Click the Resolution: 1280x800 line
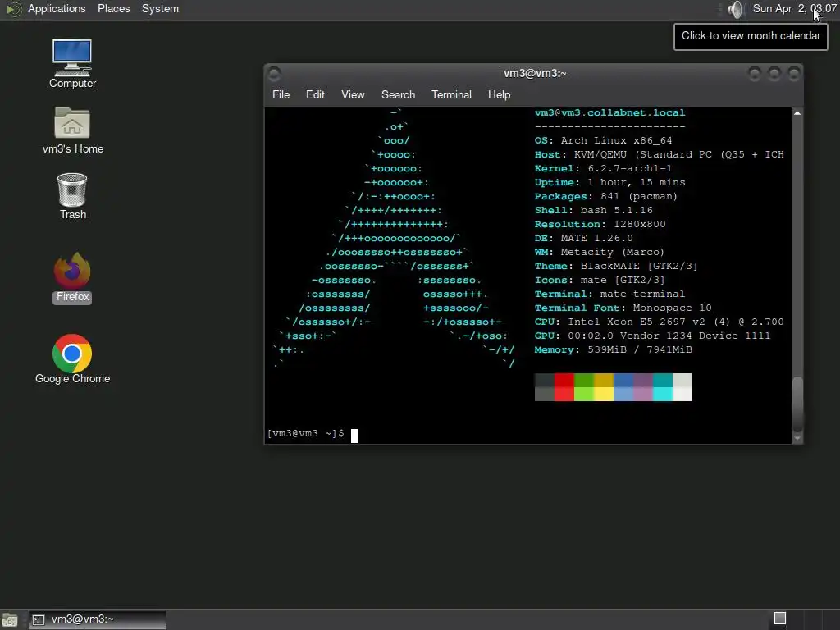This screenshot has width=840, height=630. (x=600, y=224)
